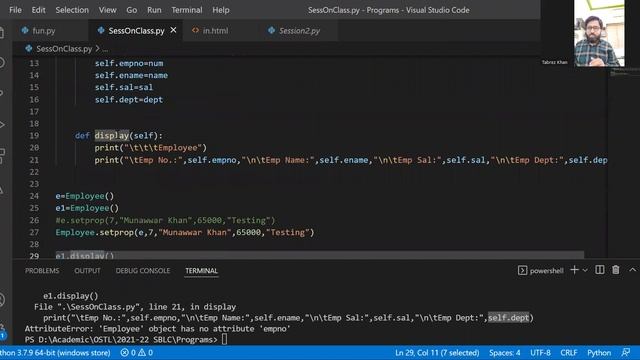Open the View menu

pos(107,10)
